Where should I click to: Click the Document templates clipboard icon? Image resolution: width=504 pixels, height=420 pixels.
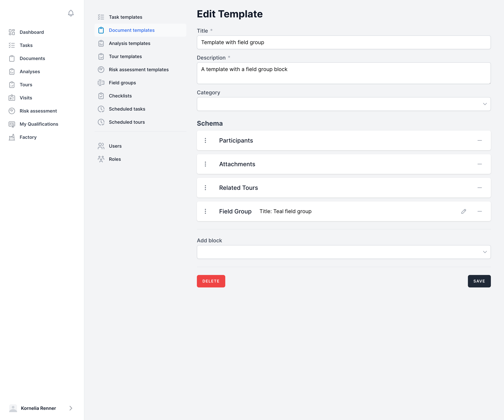101,30
